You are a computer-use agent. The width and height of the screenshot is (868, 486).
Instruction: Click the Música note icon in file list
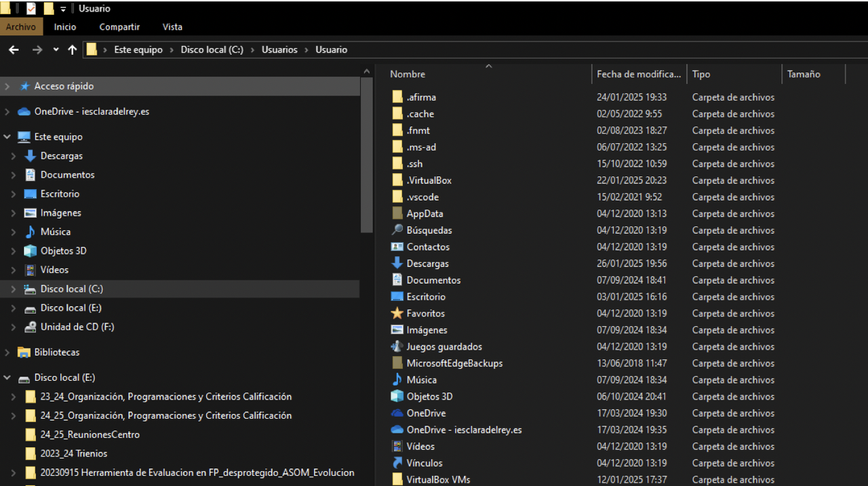[397, 380]
